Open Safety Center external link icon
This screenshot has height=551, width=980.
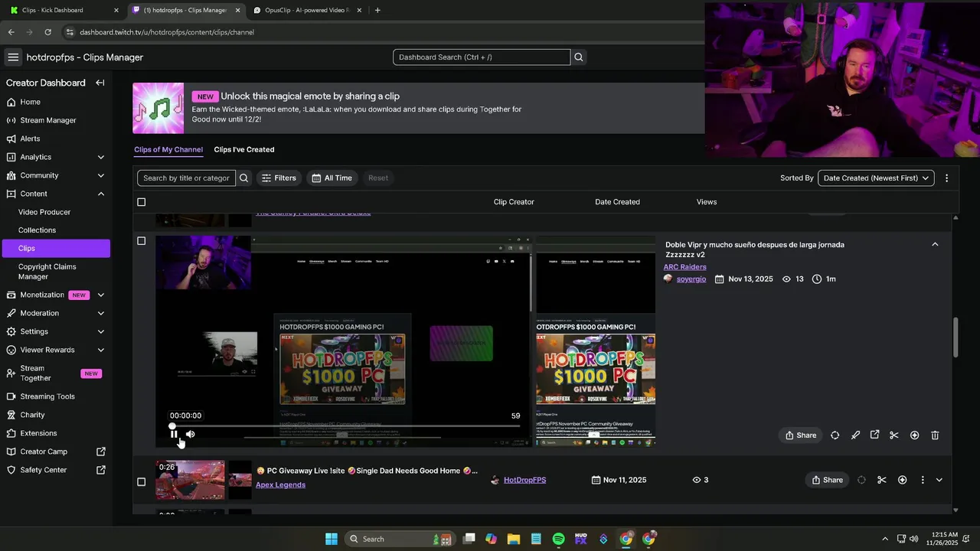(100, 470)
